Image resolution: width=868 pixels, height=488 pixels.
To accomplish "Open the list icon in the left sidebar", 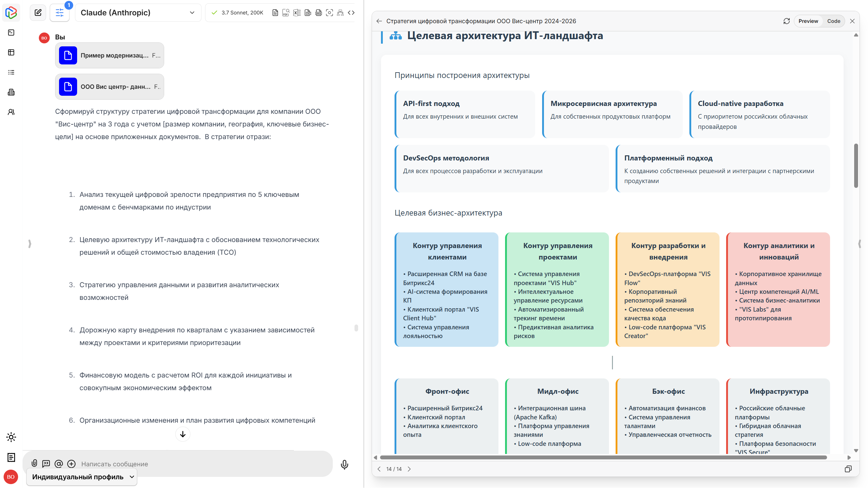I will coord(11,72).
